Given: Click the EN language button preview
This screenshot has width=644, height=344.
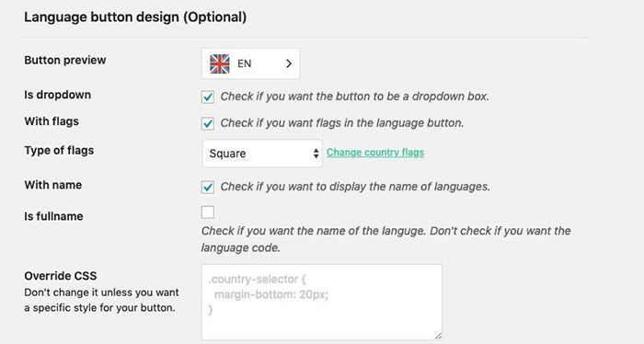Looking at the screenshot, I should click(x=250, y=63).
